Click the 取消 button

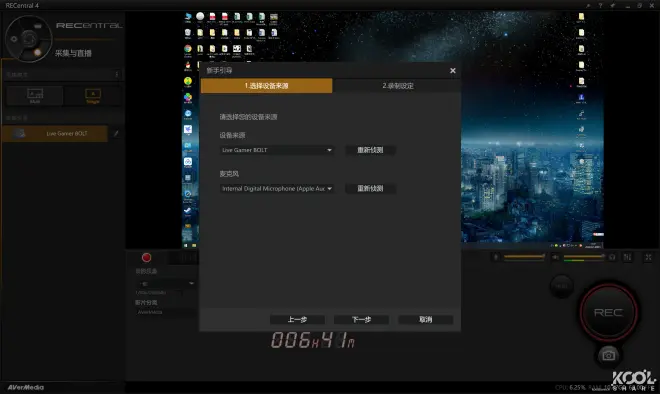(x=426, y=319)
